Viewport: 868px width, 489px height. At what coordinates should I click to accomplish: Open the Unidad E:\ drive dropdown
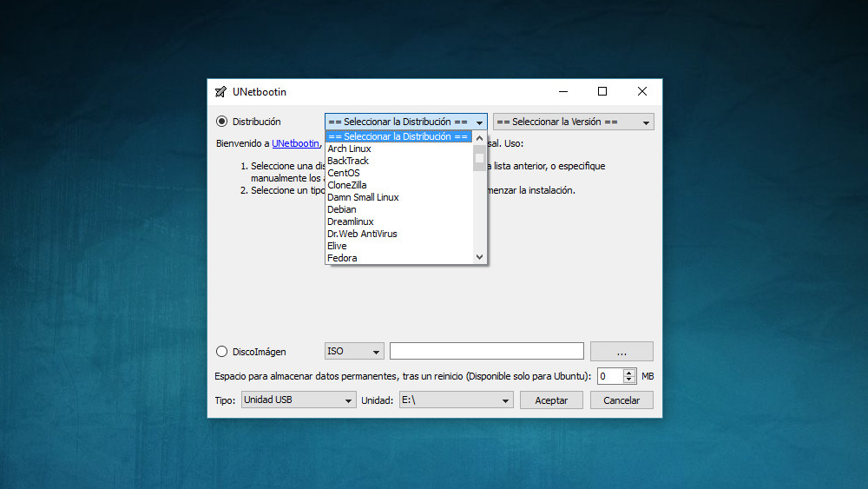click(457, 400)
